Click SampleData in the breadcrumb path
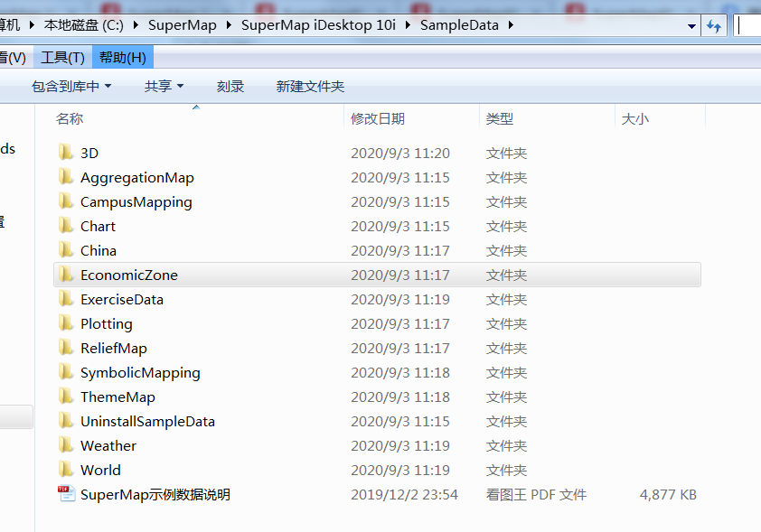The width and height of the screenshot is (761, 532). coord(459,24)
